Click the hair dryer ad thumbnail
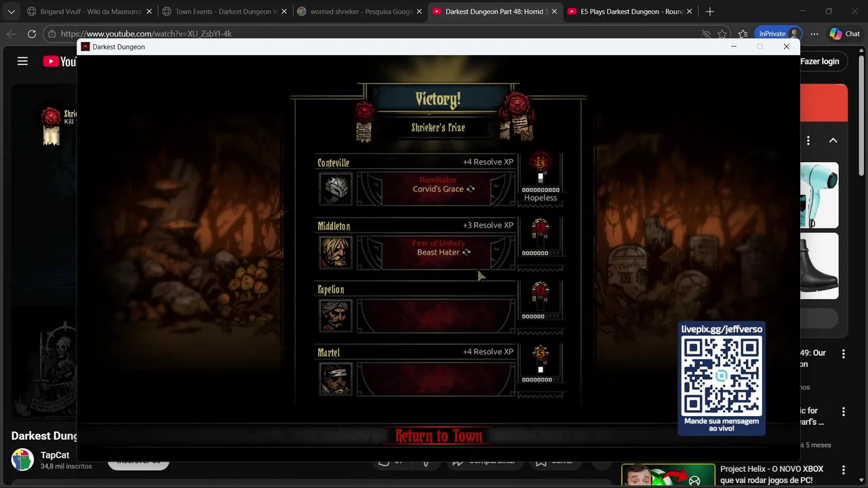 pyautogui.click(x=819, y=195)
